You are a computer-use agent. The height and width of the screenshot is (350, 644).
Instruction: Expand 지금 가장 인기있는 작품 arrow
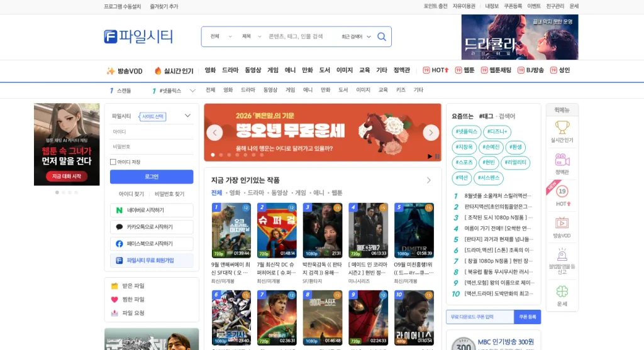click(429, 180)
